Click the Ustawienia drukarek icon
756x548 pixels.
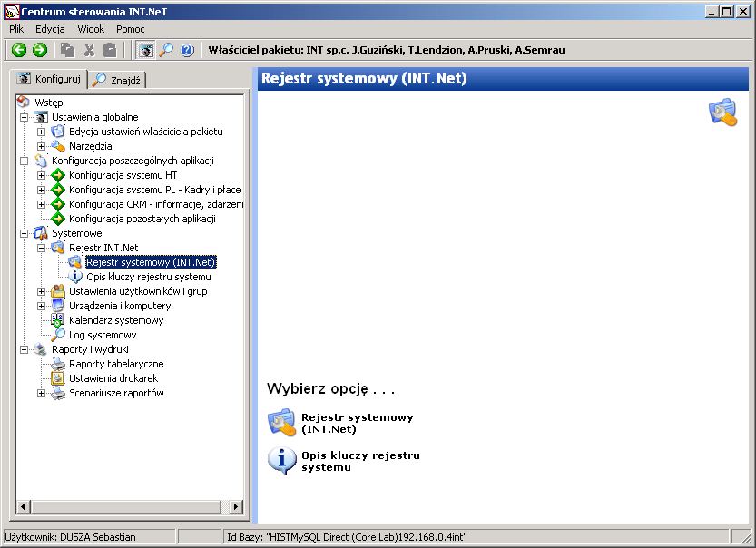pos(58,377)
